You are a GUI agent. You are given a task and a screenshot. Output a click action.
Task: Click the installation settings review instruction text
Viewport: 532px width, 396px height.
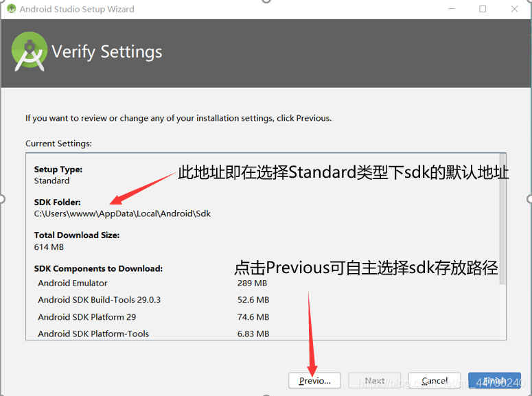coord(178,118)
